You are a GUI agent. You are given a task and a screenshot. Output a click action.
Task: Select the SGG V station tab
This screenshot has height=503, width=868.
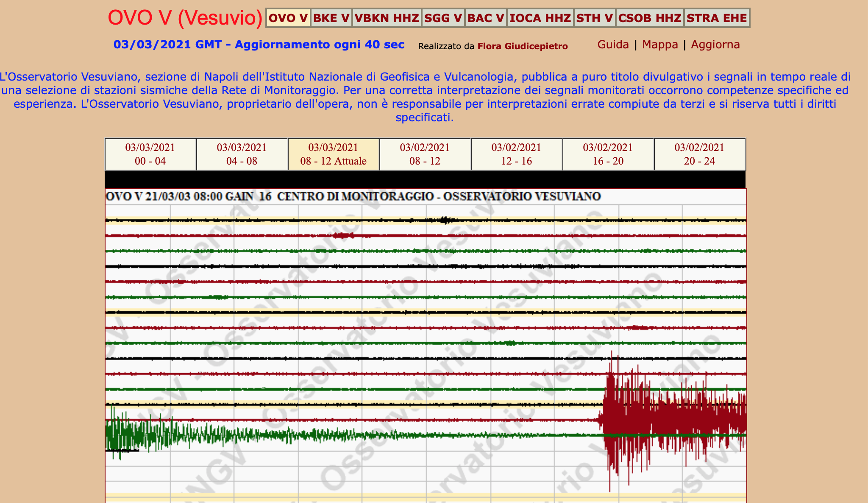443,18
